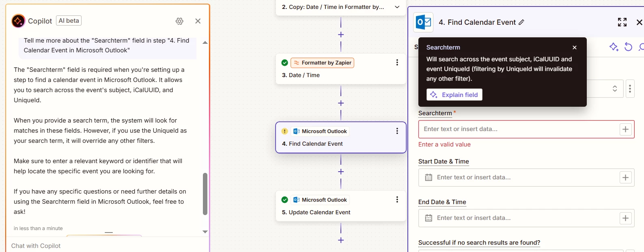Click Copilot chat scrollbar up arrow
The image size is (644, 252).
[x=205, y=43]
